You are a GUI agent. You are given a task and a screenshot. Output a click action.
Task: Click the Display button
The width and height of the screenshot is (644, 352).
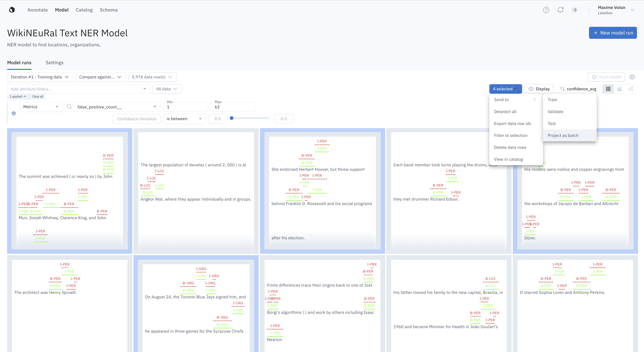click(x=539, y=89)
